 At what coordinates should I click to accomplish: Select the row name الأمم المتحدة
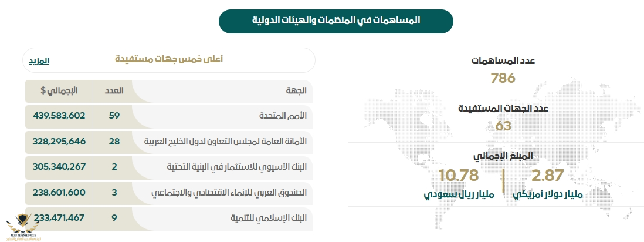[x=283, y=116]
